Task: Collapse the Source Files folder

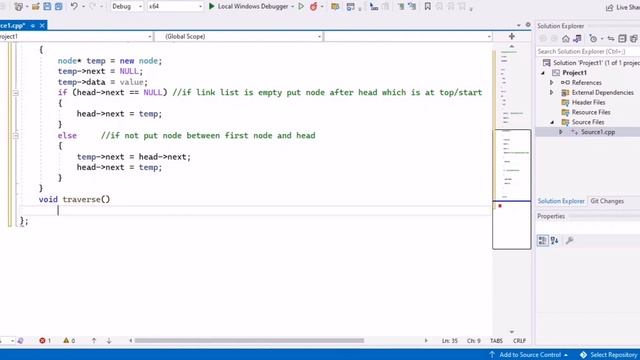Action: tap(552, 122)
